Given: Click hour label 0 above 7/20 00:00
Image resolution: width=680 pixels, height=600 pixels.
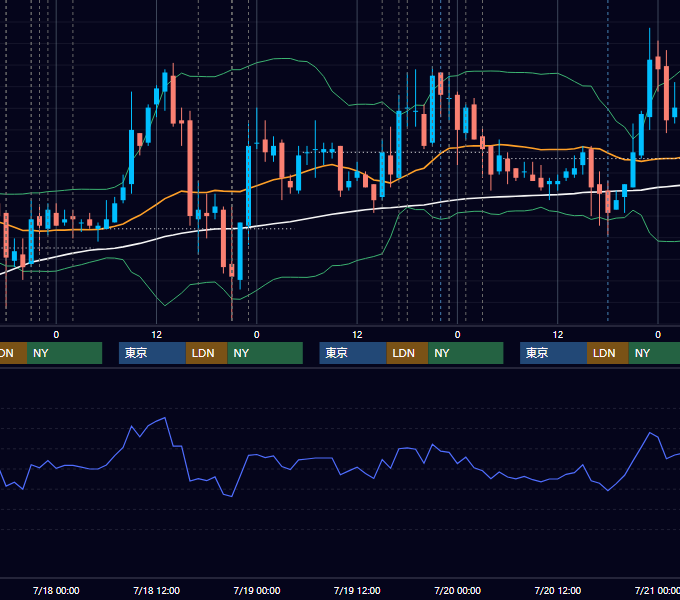Looking at the screenshot, I should click(x=458, y=335).
